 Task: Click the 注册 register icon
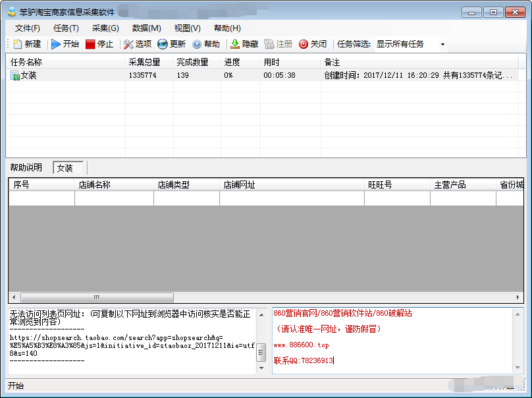point(269,44)
